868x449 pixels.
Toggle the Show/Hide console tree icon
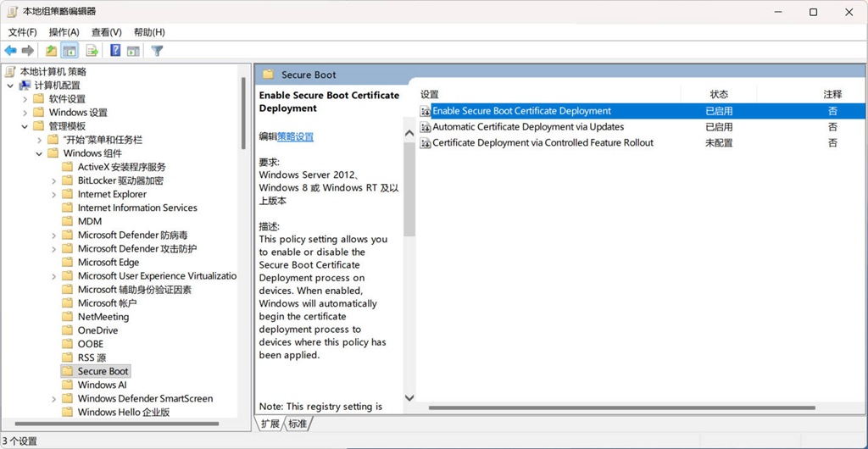70,51
